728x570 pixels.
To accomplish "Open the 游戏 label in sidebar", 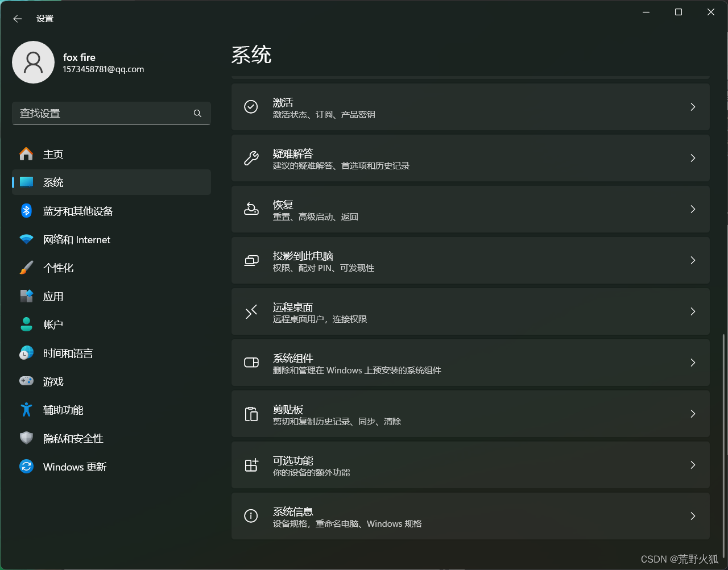I will 53,381.
